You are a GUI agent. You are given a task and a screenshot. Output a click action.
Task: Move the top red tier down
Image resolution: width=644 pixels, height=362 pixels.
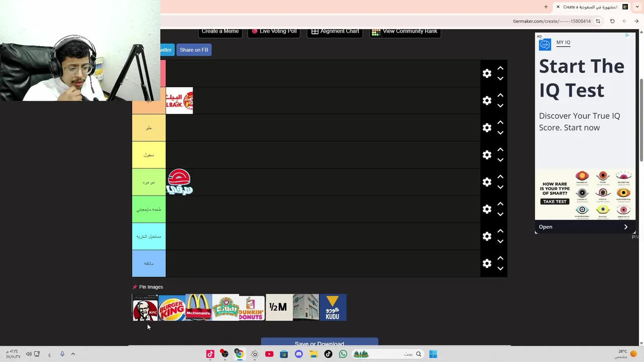pyautogui.click(x=500, y=79)
